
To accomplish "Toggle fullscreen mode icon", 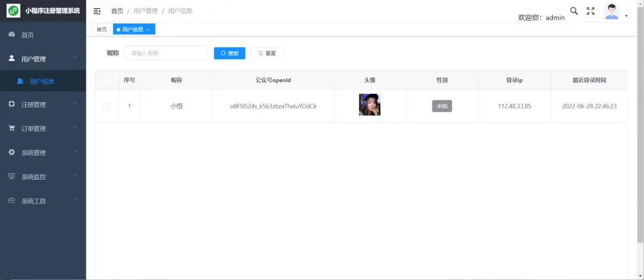I will click(x=590, y=11).
